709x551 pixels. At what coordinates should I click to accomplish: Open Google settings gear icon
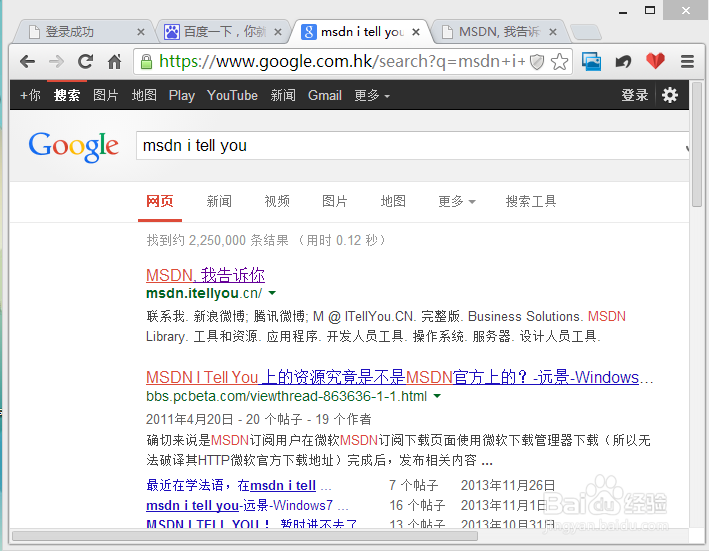670,95
